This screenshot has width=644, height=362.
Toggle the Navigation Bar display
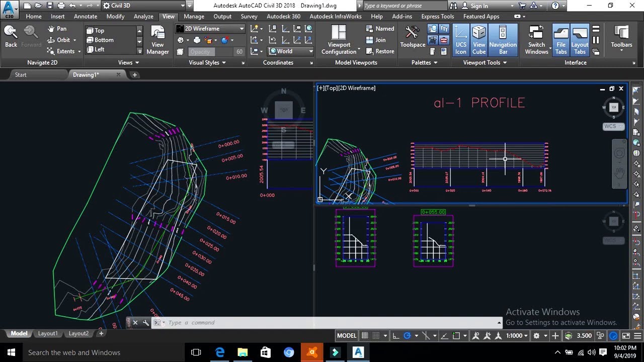click(x=503, y=39)
